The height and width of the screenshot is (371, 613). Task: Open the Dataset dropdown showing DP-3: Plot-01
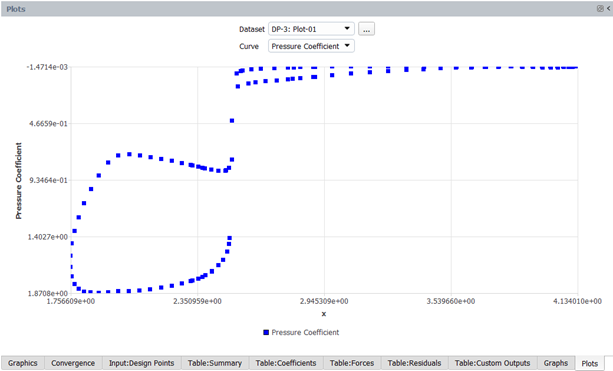(311, 29)
